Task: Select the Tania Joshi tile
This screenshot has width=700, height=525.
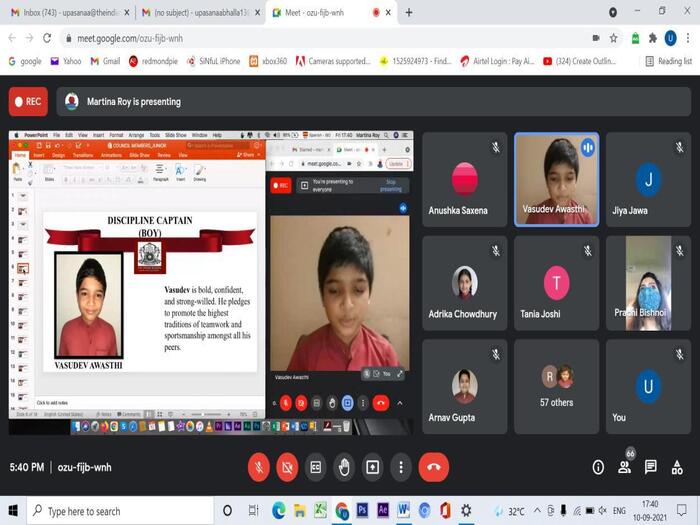Action: click(x=556, y=283)
